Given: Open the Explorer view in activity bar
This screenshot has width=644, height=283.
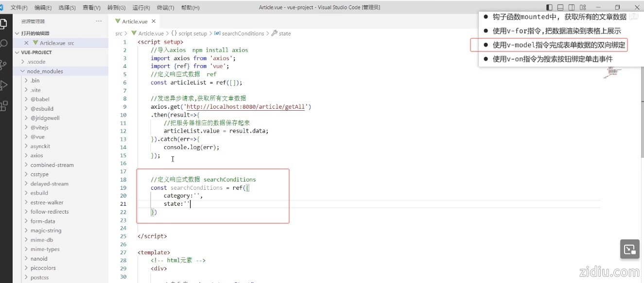Looking at the screenshot, I should pyautogui.click(x=4, y=23).
